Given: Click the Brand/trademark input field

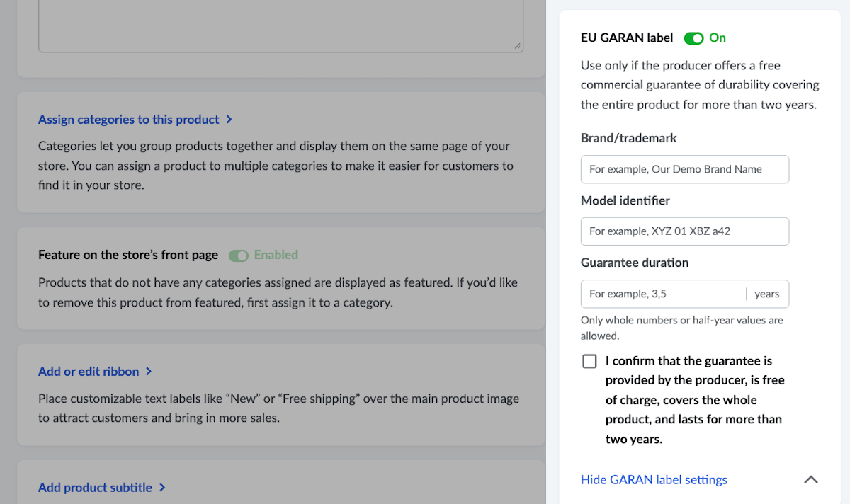Looking at the screenshot, I should coord(685,169).
